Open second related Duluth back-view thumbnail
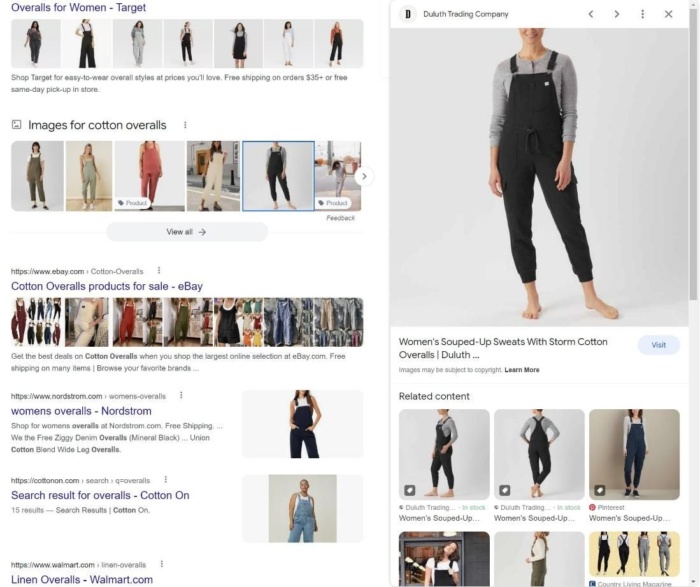Viewport: 700px width, 587px height. point(539,454)
